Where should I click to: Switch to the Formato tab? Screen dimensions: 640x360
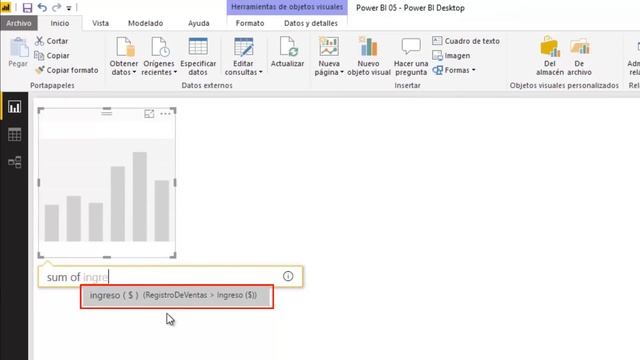pyautogui.click(x=250, y=23)
